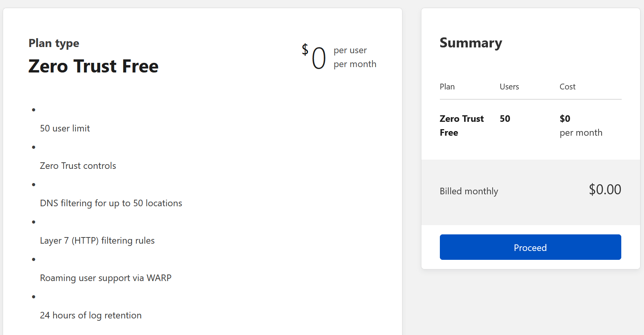The height and width of the screenshot is (335, 644).
Task: Click "DNS filtering for up to 50 locations"
Action: (111, 203)
